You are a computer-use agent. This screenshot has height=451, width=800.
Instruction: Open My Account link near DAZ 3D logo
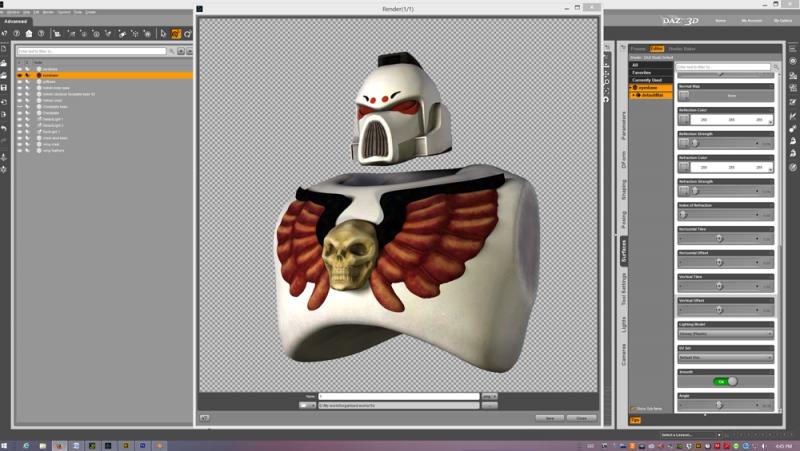(x=752, y=20)
